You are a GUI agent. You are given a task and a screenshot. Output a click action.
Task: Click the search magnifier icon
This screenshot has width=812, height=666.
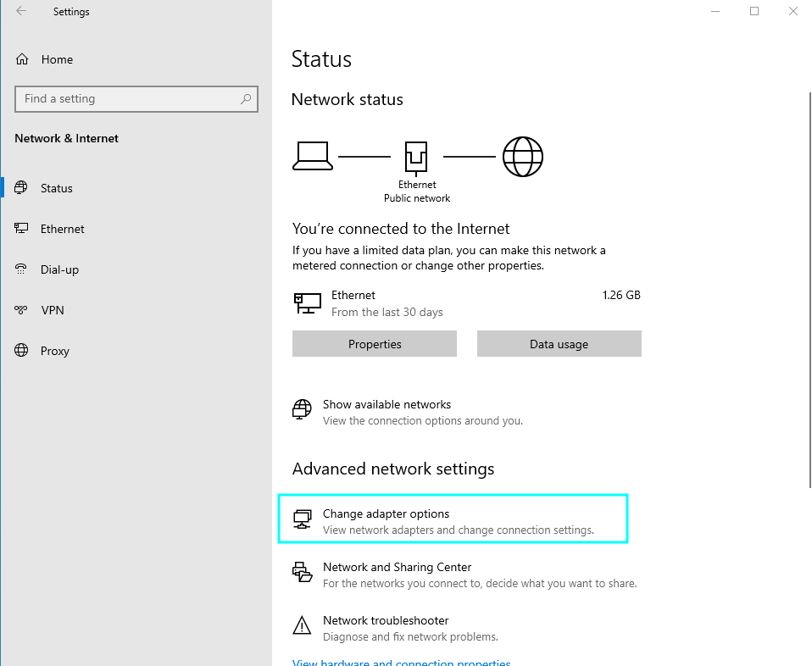(246, 98)
